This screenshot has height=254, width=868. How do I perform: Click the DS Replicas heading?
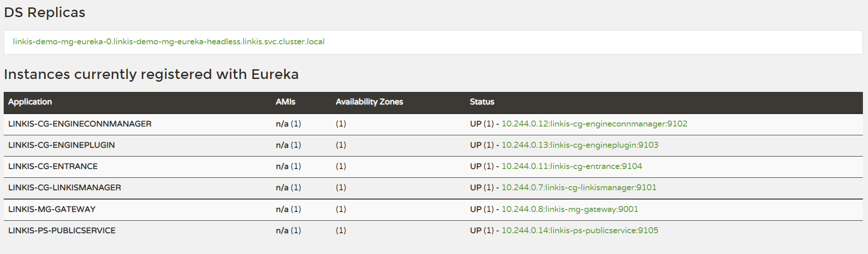tap(44, 12)
